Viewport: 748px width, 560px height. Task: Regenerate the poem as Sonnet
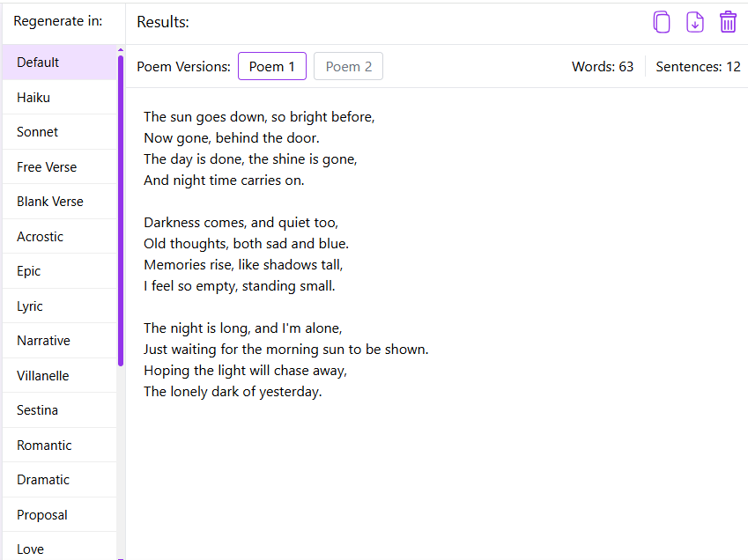pyautogui.click(x=60, y=132)
